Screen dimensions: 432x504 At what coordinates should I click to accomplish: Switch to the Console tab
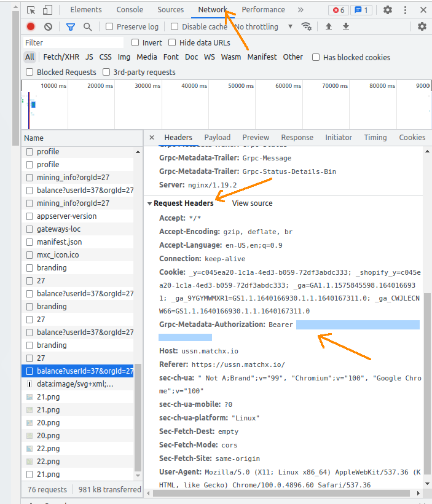pos(130,10)
